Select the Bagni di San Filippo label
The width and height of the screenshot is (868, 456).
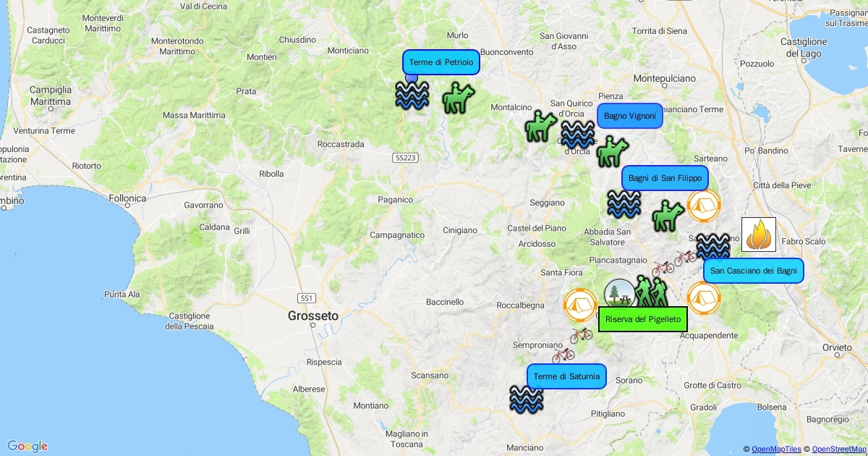coord(665,178)
